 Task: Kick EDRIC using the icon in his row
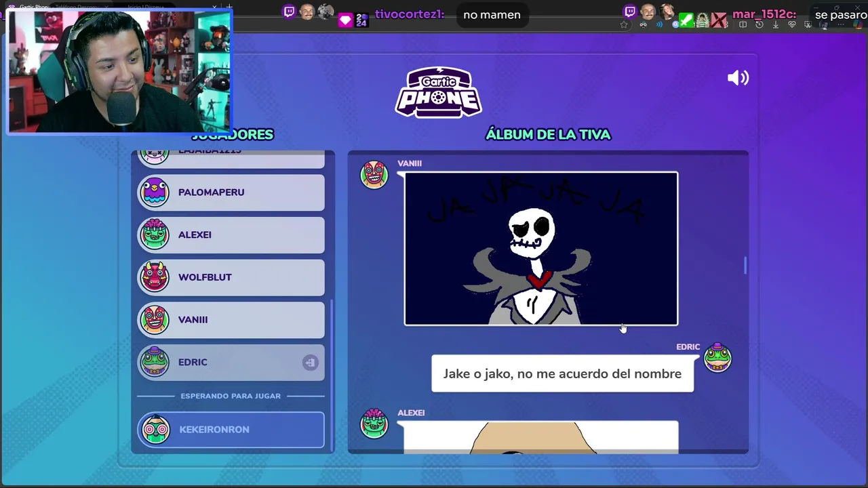(x=310, y=363)
